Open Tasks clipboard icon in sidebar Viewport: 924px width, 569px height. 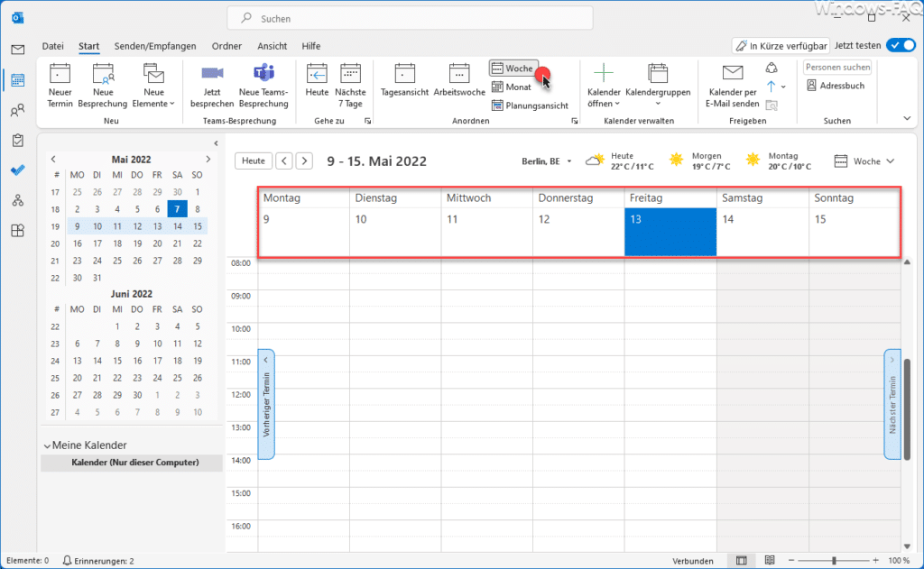click(18, 140)
